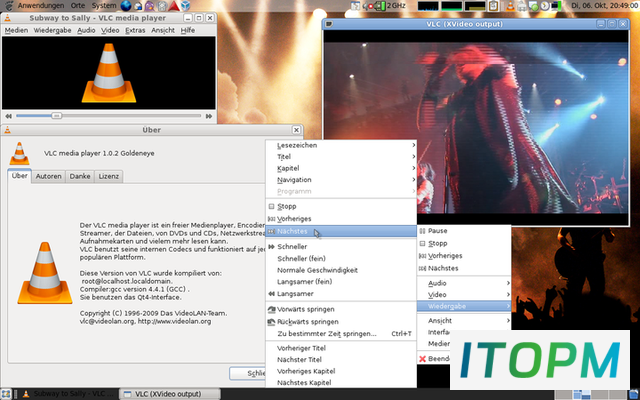Open the Audio menu in the VLC menu bar
Viewport: 640px width, 400px height.
[x=86, y=30]
